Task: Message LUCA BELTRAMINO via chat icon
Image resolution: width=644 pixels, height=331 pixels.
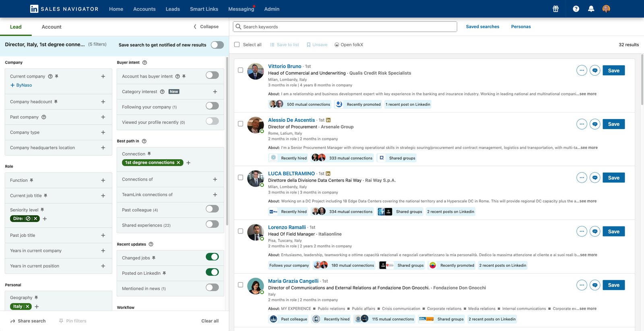Action: (595, 178)
